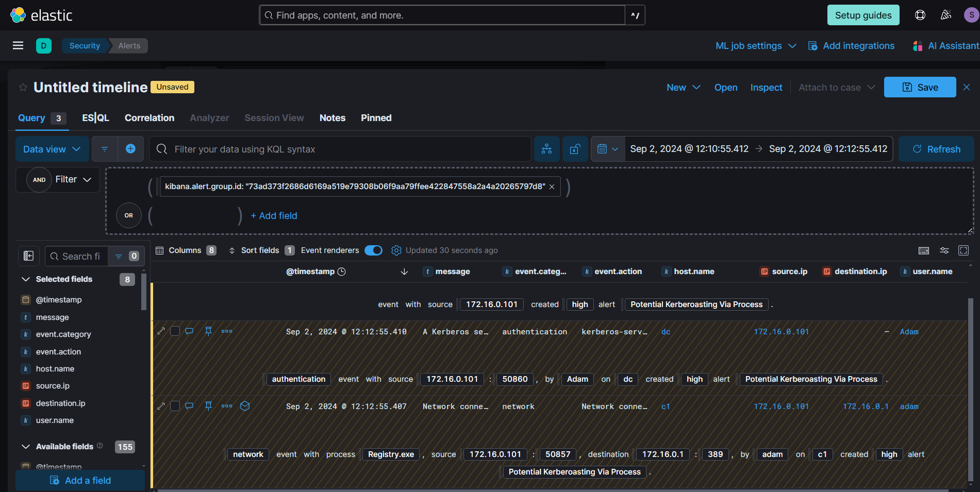
Task: Remove the kibana.alert.group.id filter badge
Action: (x=552, y=186)
